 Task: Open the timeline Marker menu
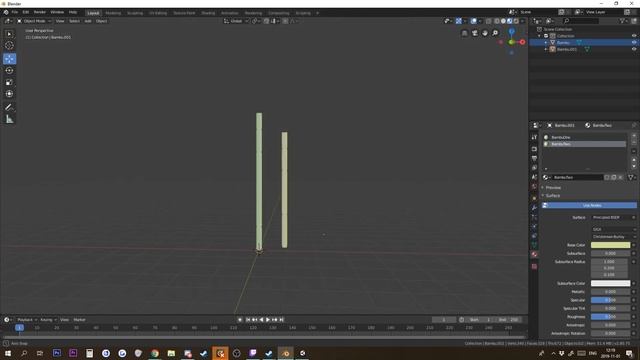tap(79, 320)
